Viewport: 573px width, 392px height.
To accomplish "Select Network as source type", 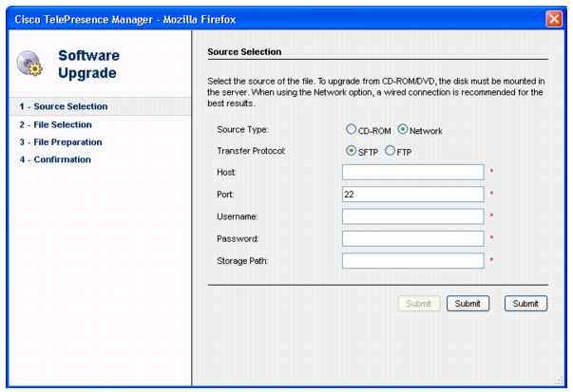I will [x=403, y=129].
